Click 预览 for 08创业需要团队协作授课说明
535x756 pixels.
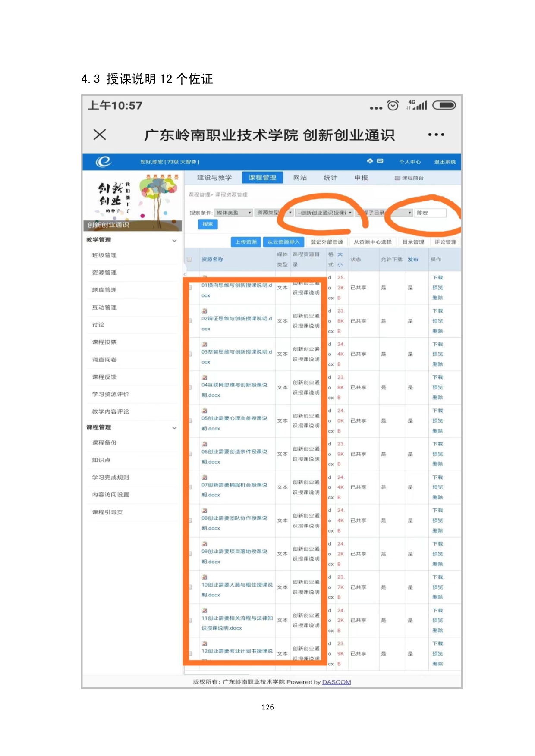(x=437, y=521)
